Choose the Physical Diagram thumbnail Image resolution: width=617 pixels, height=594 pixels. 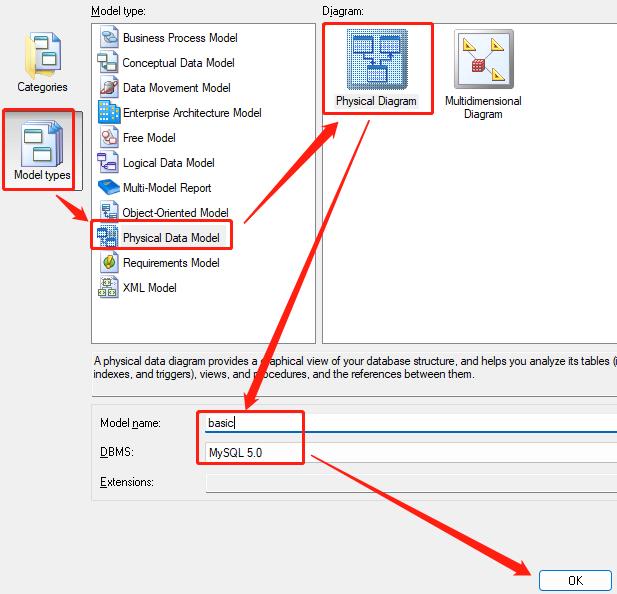(377, 60)
